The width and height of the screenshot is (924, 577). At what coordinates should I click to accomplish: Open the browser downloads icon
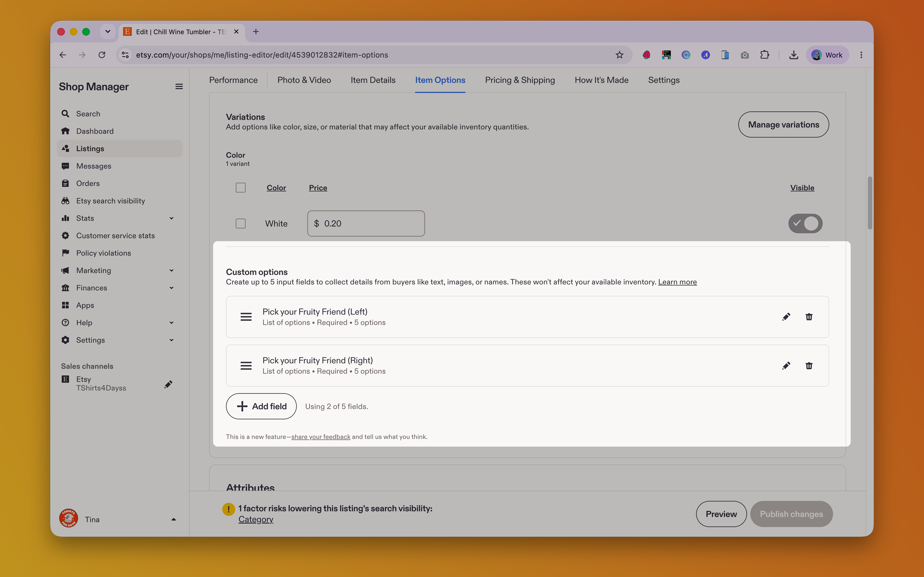tap(793, 55)
